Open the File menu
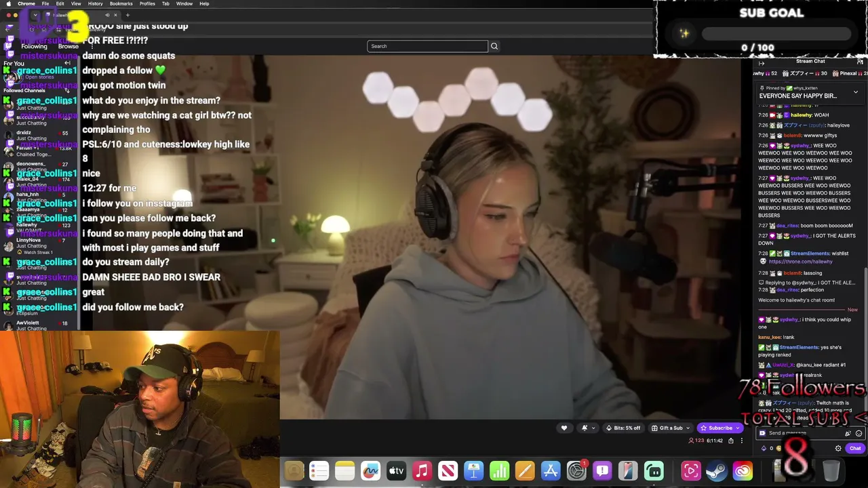 point(45,3)
